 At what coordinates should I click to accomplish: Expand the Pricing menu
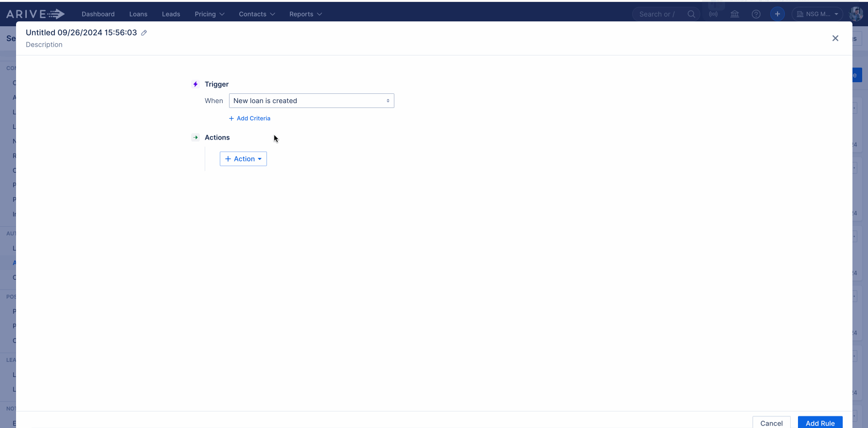(210, 14)
